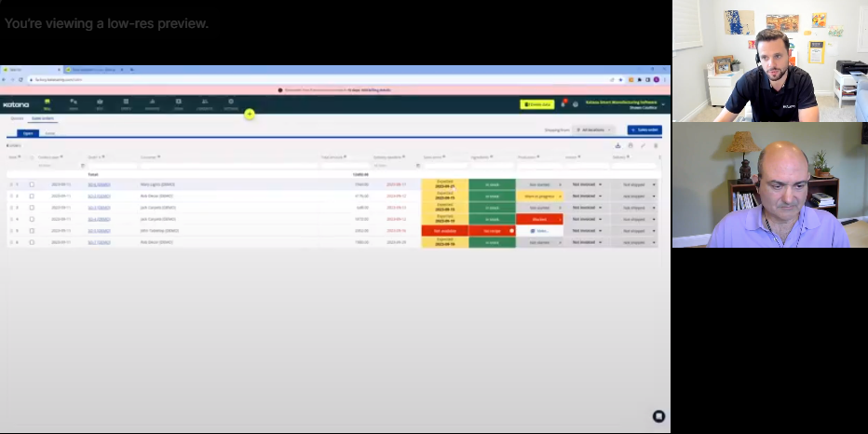Screen dimensions: 868x434
Task: Click the browser reload icon
Action: [x=20, y=80]
